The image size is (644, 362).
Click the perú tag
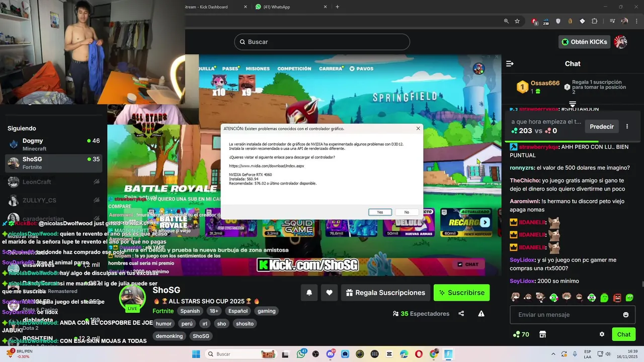[x=187, y=324]
